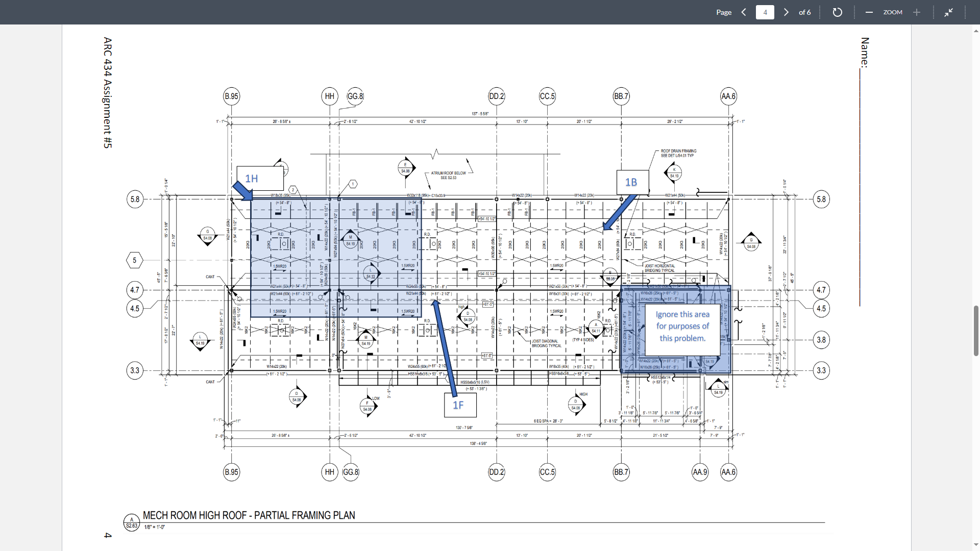The width and height of the screenshot is (980, 551).
Task: Click the grid bubble 5.8 on the left
Action: (135, 199)
